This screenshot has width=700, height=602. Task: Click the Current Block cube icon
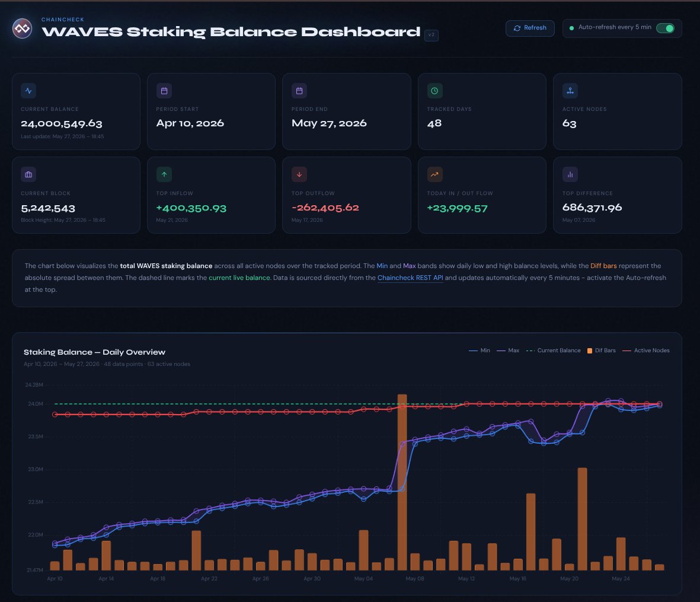(x=28, y=174)
